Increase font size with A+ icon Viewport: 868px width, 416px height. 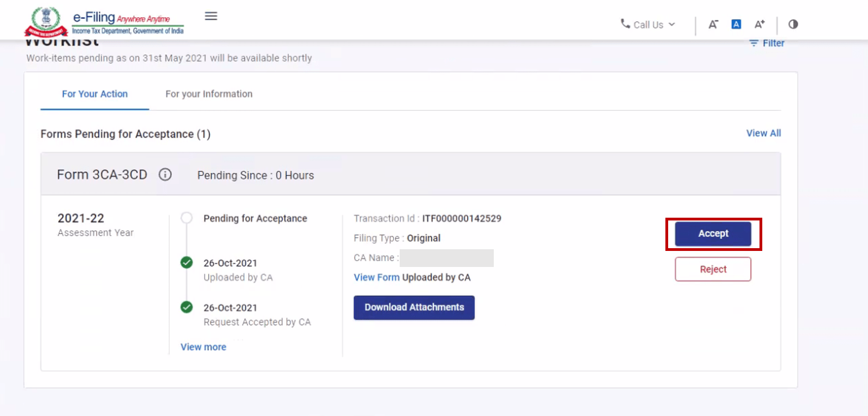(759, 24)
